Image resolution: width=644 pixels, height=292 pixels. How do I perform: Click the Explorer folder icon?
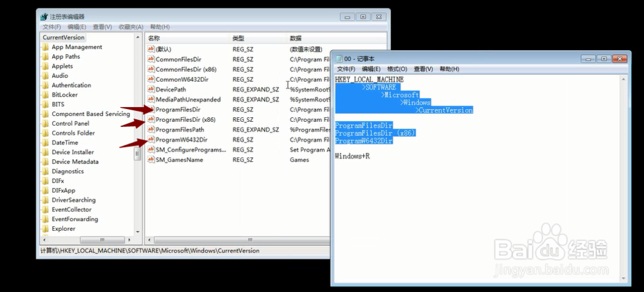(x=45, y=229)
